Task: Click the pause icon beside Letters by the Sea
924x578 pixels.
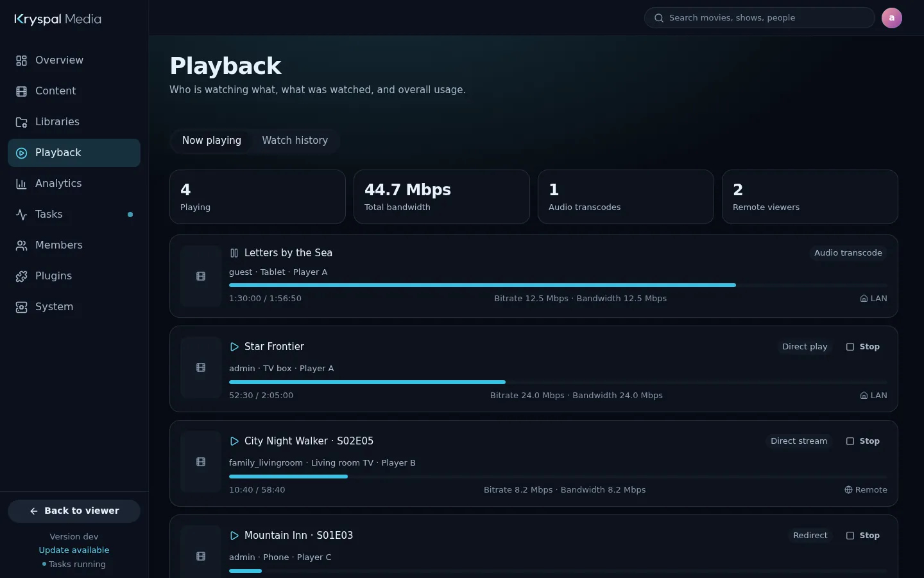Action: 234,253
